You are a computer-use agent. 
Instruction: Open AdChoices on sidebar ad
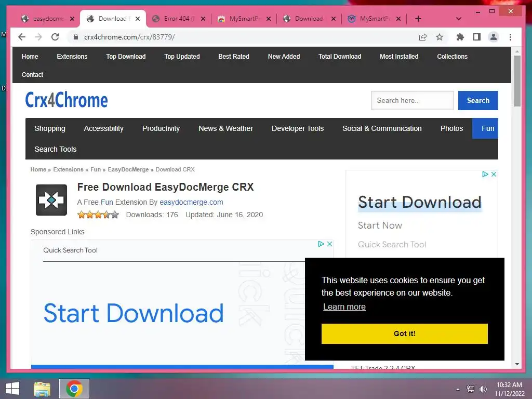485,174
